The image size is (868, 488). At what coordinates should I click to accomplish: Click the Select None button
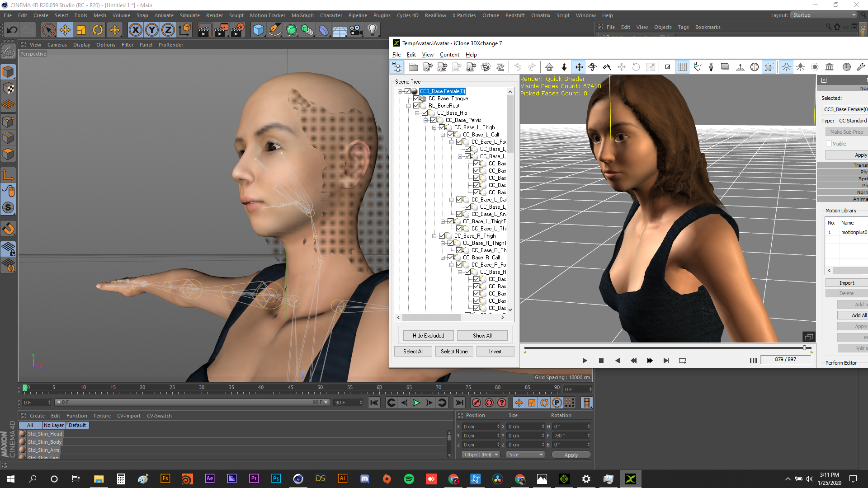454,352
